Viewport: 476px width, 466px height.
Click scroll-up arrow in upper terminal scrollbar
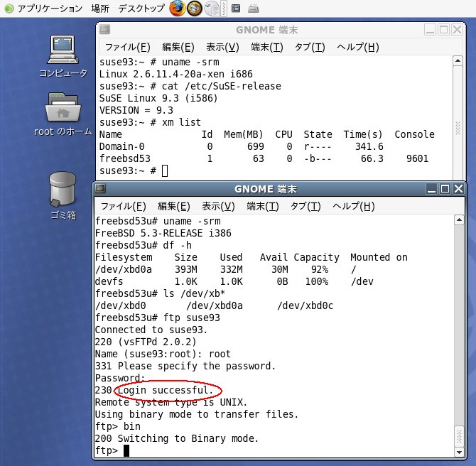[x=458, y=60]
